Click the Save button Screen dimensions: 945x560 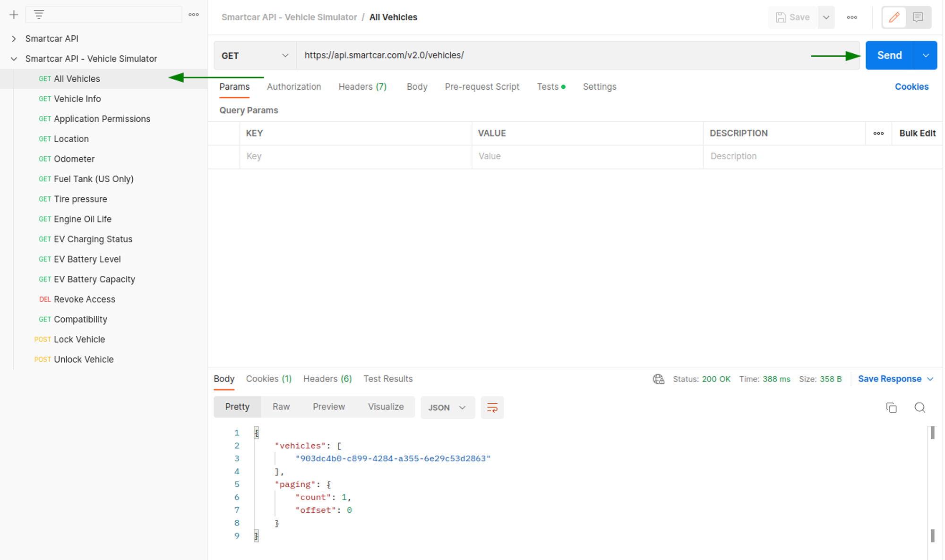pos(793,17)
